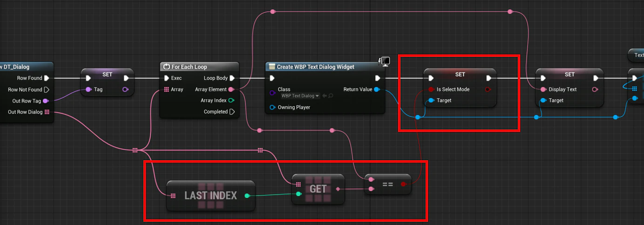Click the Array Index output pin
Viewport: 644px width, 225px height.
tap(231, 101)
